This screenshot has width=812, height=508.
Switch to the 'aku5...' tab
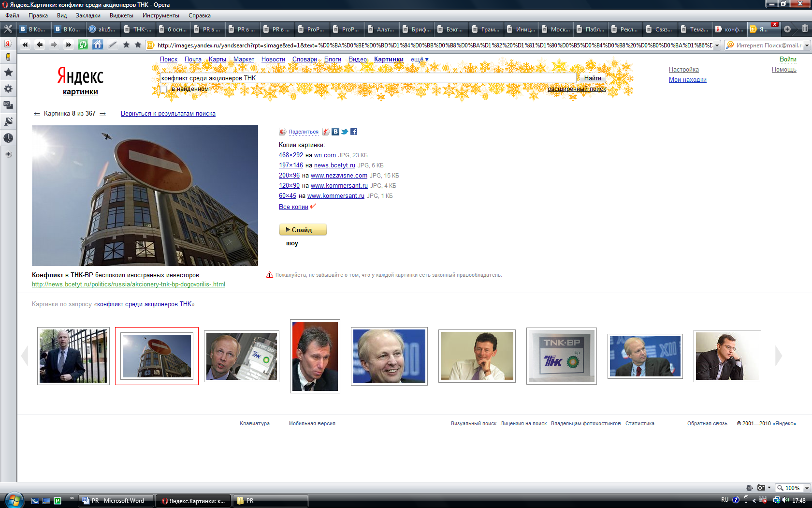tap(103, 29)
